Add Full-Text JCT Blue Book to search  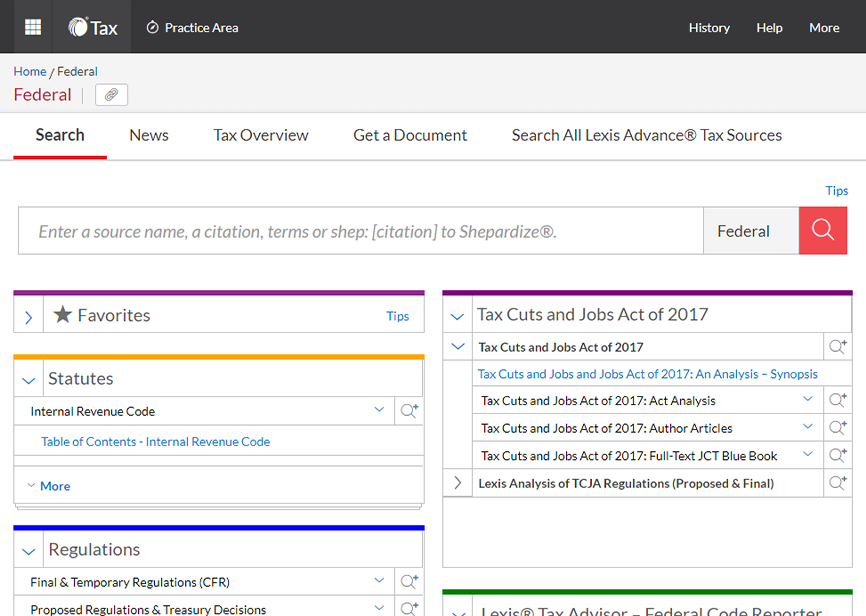coord(837,456)
